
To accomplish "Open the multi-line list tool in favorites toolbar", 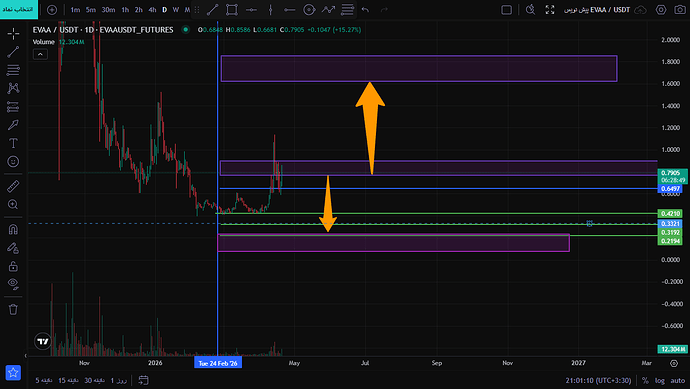I will click(x=347, y=10).
